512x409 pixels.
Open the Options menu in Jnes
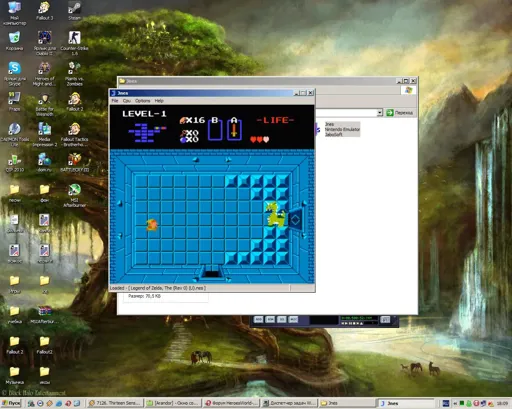click(143, 101)
